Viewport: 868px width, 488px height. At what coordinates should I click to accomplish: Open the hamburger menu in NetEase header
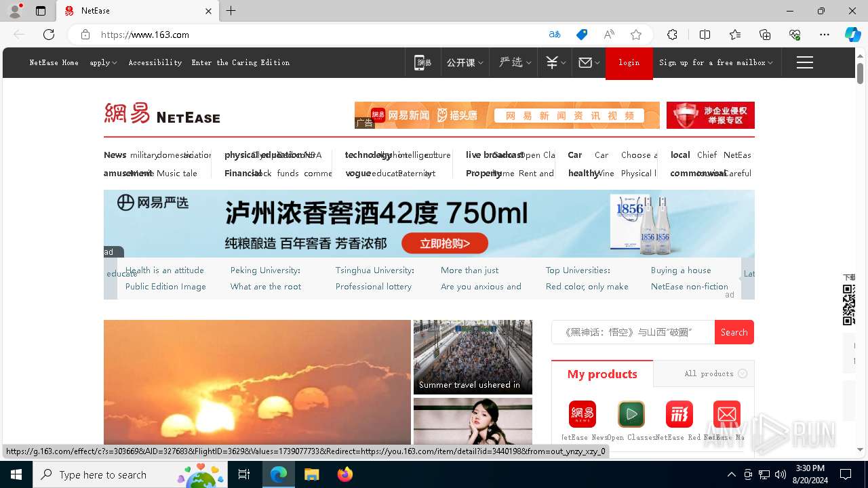[805, 62]
